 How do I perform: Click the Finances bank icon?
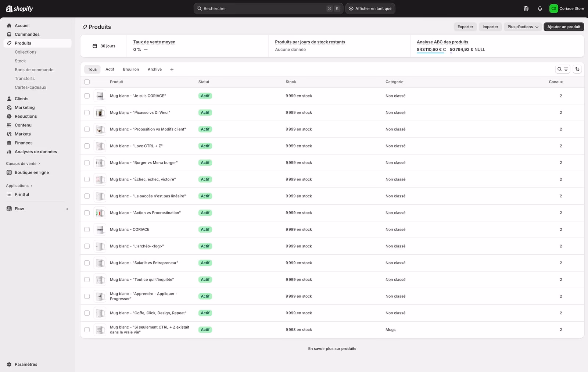(9, 143)
